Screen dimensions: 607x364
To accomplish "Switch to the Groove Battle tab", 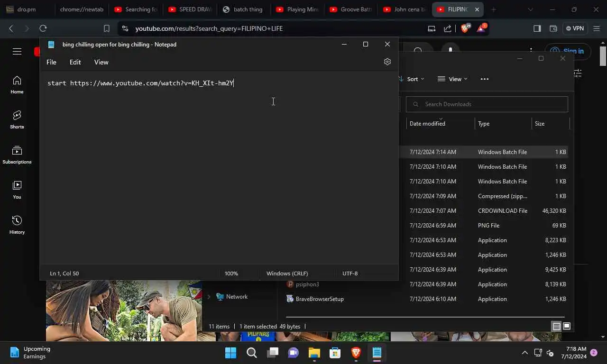I will click(x=351, y=9).
